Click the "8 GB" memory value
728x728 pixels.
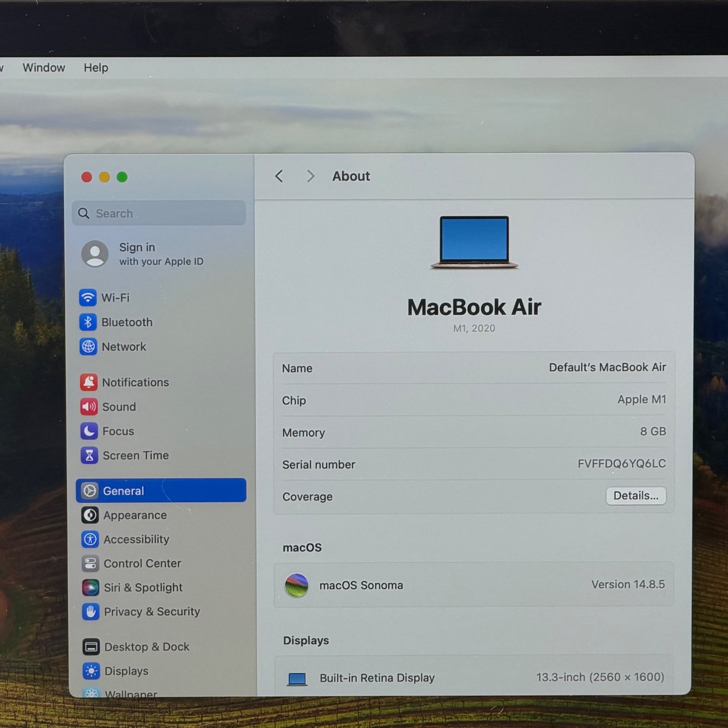pyautogui.click(x=653, y=431)
